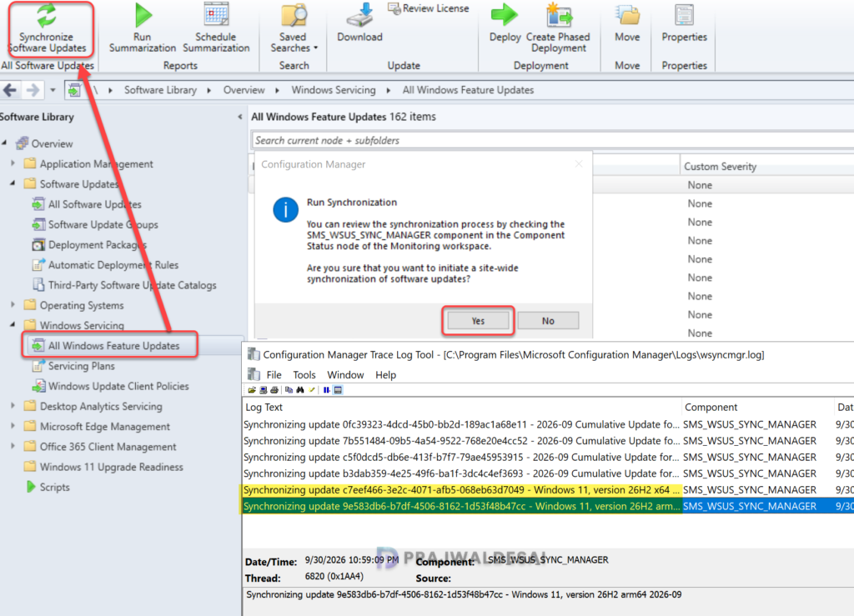Viewport: 854px width, 616px height.
Task: Open Third-Party Software Update Catalogs node
Action: [132, 285]
